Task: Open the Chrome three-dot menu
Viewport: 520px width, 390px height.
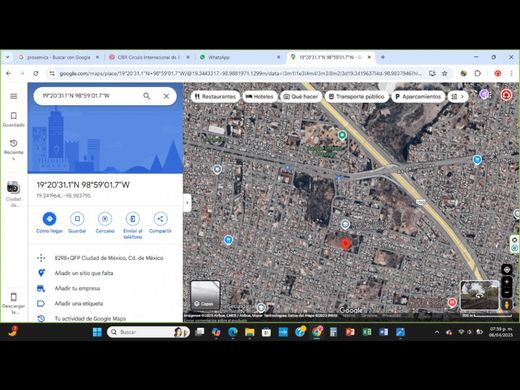Action: point(511,73)
